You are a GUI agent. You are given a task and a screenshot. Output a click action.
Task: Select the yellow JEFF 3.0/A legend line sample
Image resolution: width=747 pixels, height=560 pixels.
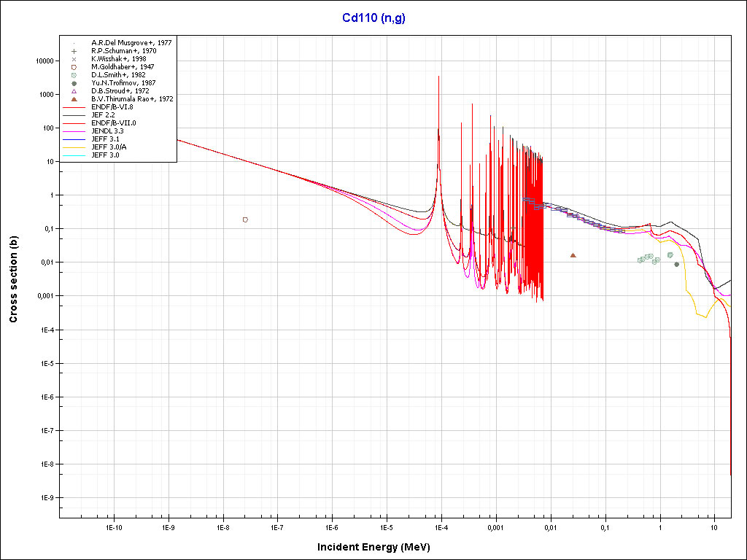pos(74,147)
